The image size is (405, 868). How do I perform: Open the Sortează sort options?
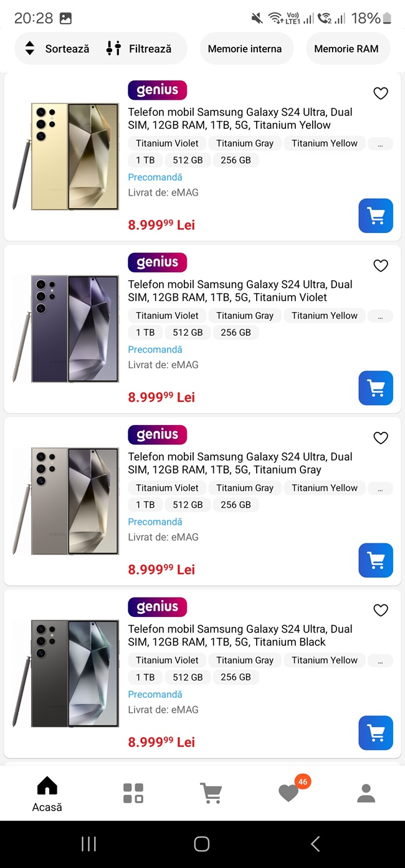[x=57, y=49]
